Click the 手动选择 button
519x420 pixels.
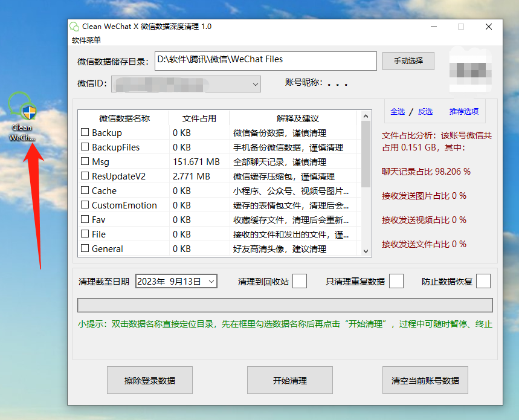pos(408,61)
